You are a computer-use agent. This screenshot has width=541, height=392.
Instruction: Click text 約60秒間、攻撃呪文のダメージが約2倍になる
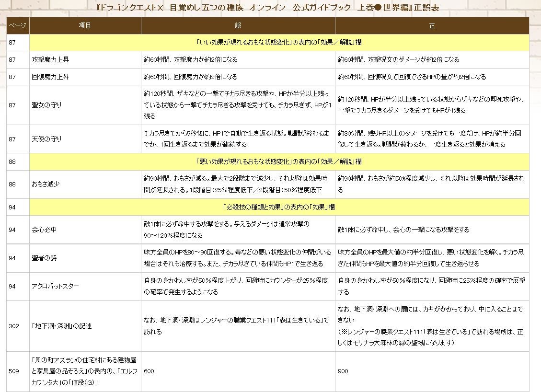tap(399, 60)
